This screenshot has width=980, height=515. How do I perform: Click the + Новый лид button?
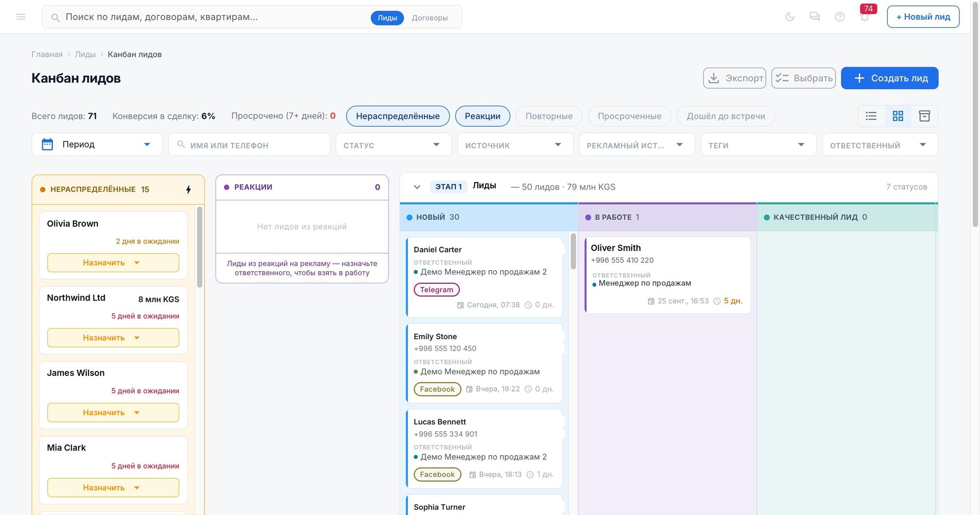923,17
